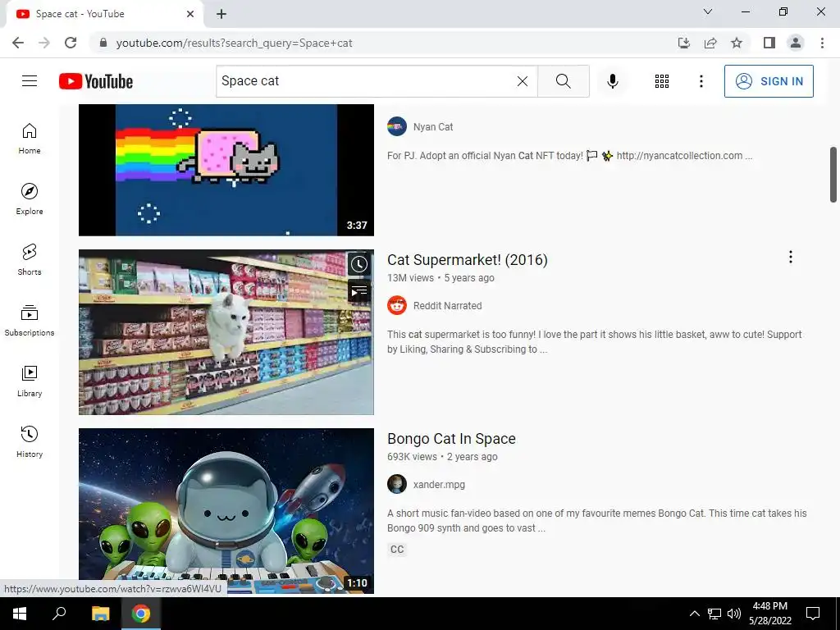Click the Nyan Cat channel avatar
Screen dimensions: 840x630
pyautogui.click(x=397, y=126)
